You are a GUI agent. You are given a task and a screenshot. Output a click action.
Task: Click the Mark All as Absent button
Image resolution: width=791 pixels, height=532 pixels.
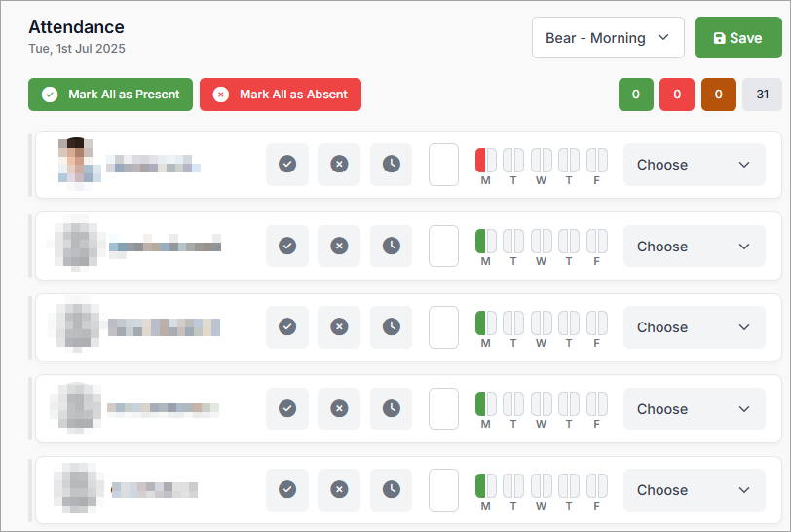tap(281, 95)
